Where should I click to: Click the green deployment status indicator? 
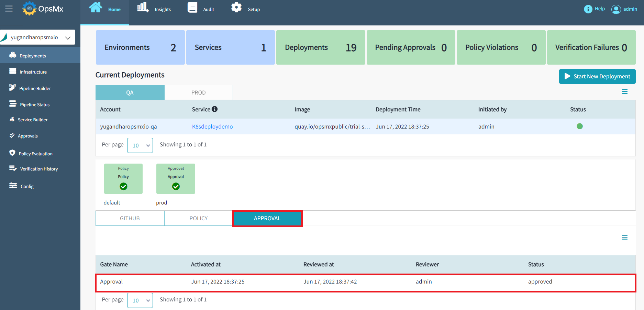[579, 126]
